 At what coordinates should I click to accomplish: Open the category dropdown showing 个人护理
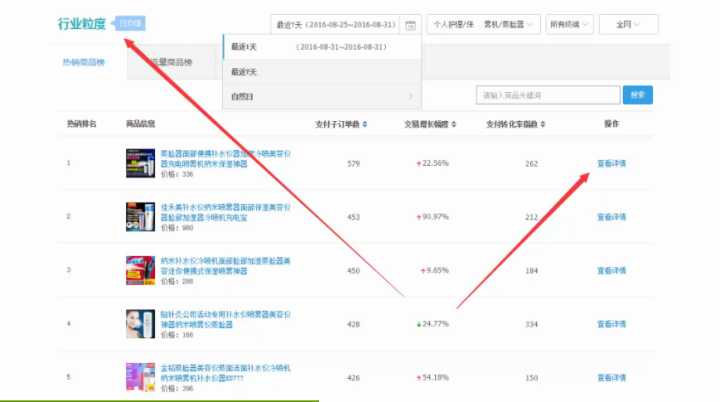click(484, 23)
